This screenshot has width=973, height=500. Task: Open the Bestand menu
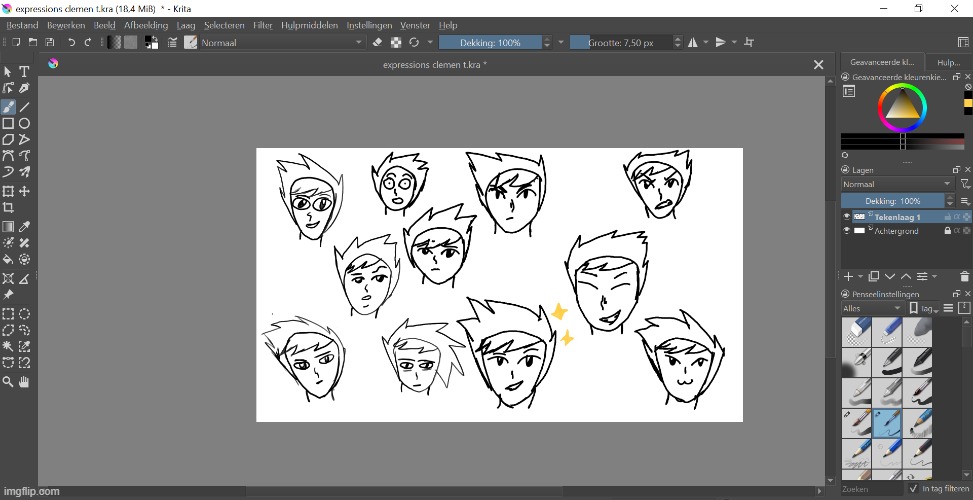tap(22, 25)
